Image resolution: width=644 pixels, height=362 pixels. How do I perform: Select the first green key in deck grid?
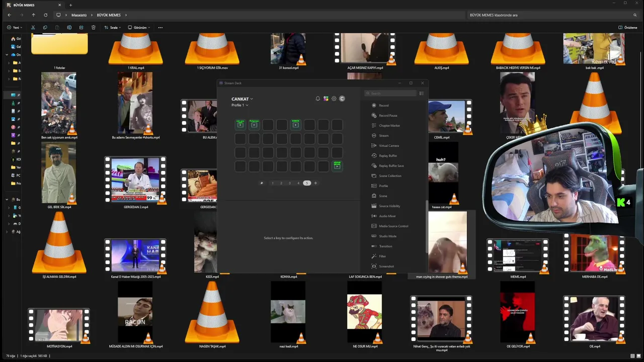[x=240, y=124]
